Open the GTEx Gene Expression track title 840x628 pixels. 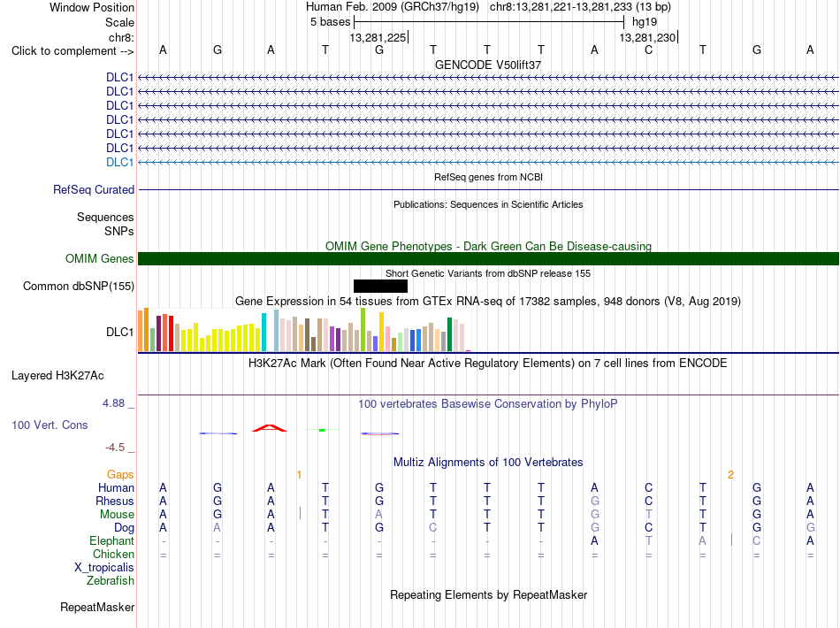[488, 301]
